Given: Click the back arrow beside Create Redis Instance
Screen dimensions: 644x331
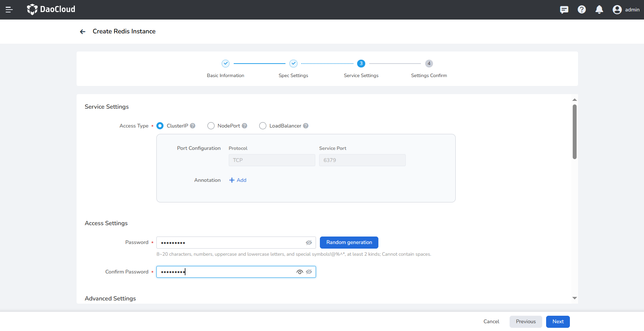Looking at the screenshot, I should tap(83, 32).
